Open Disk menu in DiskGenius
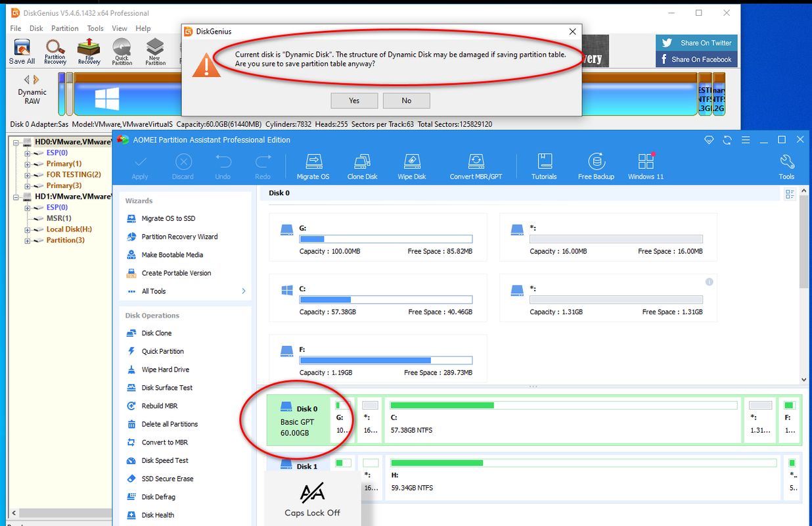 point(37,28)
